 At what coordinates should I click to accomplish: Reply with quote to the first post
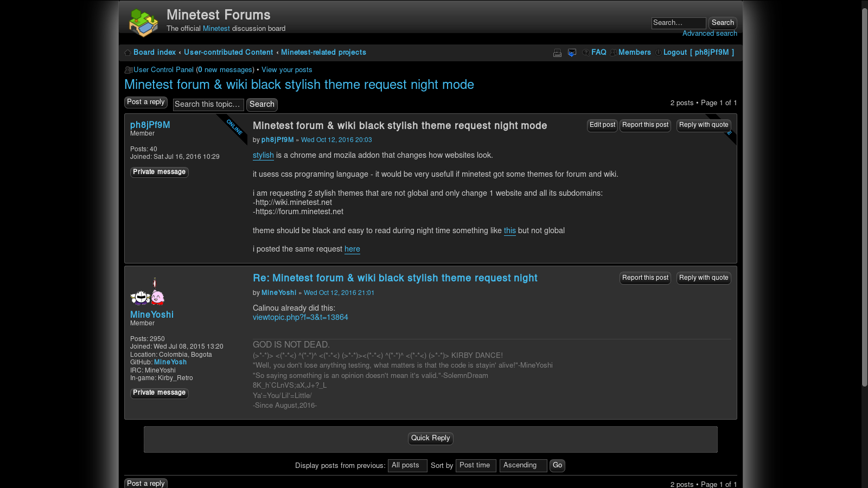pos(703,125)
